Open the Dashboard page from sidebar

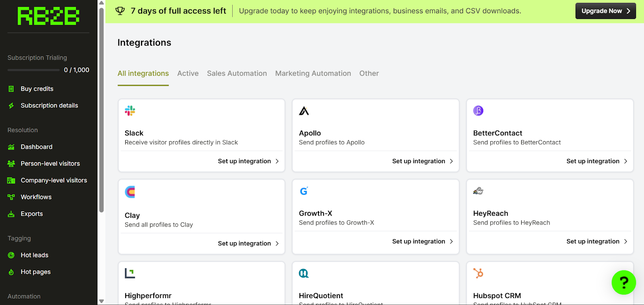(x=36, y=147)
